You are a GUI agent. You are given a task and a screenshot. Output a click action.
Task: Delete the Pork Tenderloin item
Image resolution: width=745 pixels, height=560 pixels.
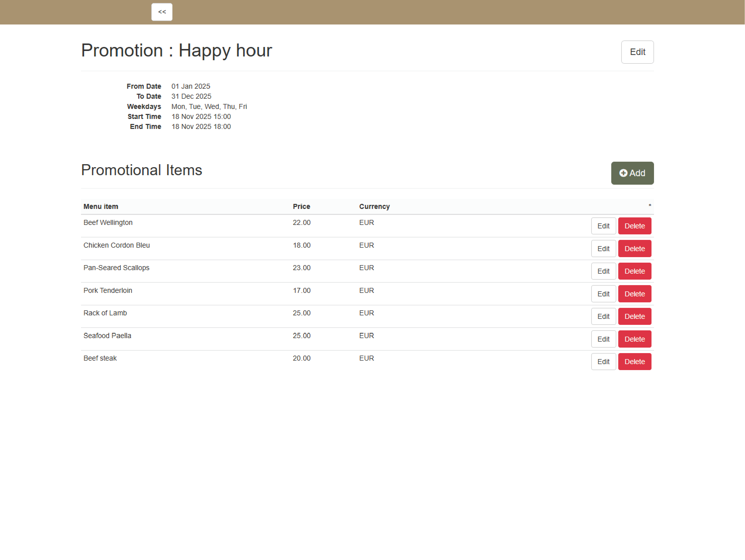634,293
